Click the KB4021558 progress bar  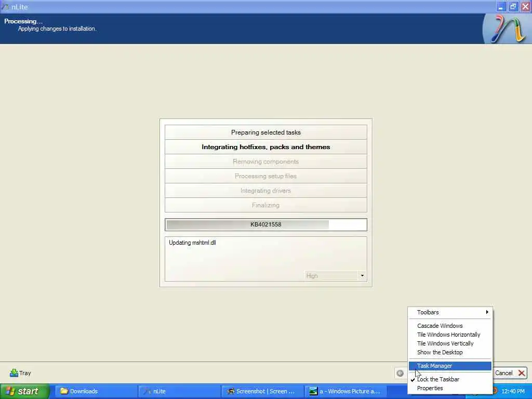click(x=265, y=224)
